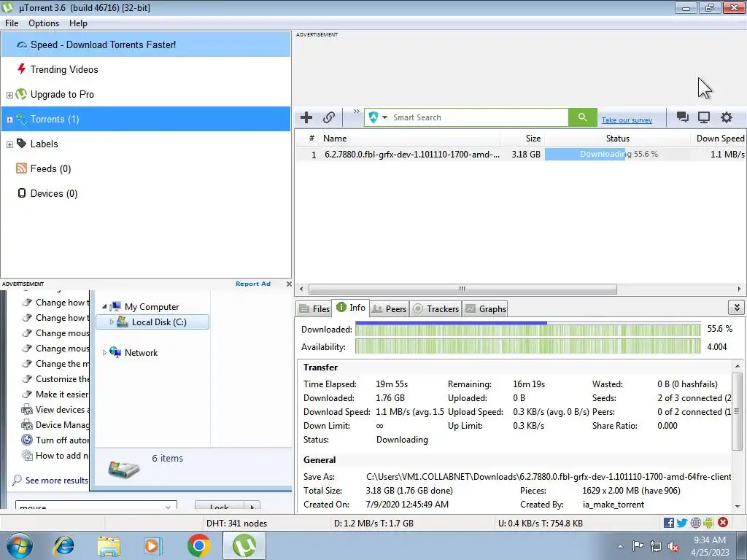The height and width of the screenshot is (560, 747).
Task: Sort by the Size column header
Action: tap(522, 139)
